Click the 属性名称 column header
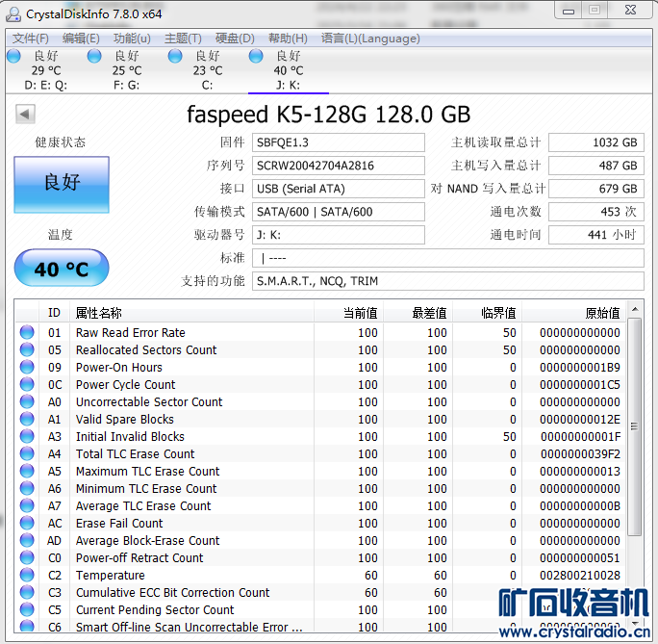 pos(99,313)
